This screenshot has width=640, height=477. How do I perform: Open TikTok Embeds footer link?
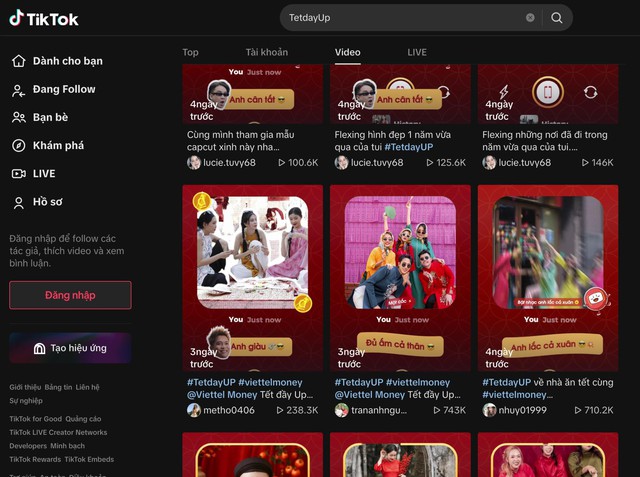89,459
